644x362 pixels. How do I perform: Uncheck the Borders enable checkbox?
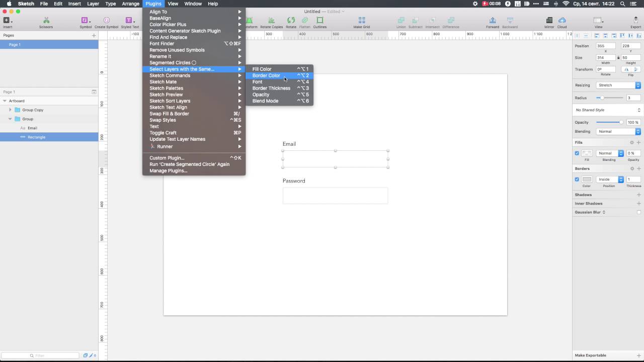[x=577, y=179]
